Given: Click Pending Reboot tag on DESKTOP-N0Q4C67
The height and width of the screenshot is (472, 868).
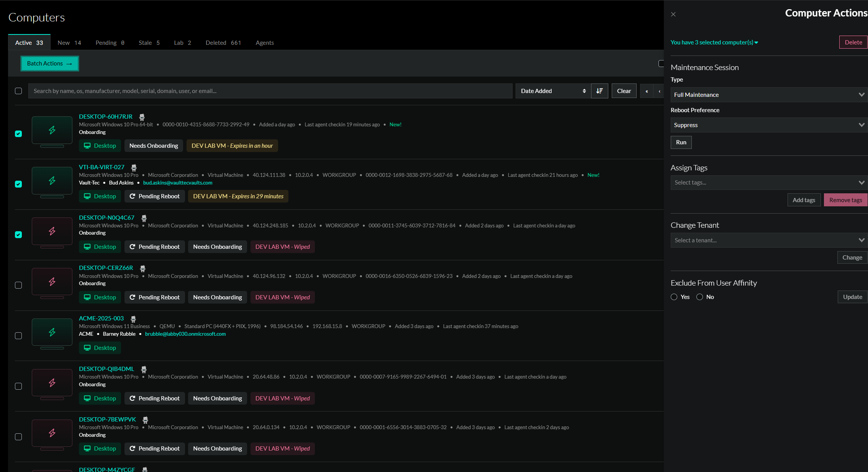Looking at the screenshot, I should 155,247.
